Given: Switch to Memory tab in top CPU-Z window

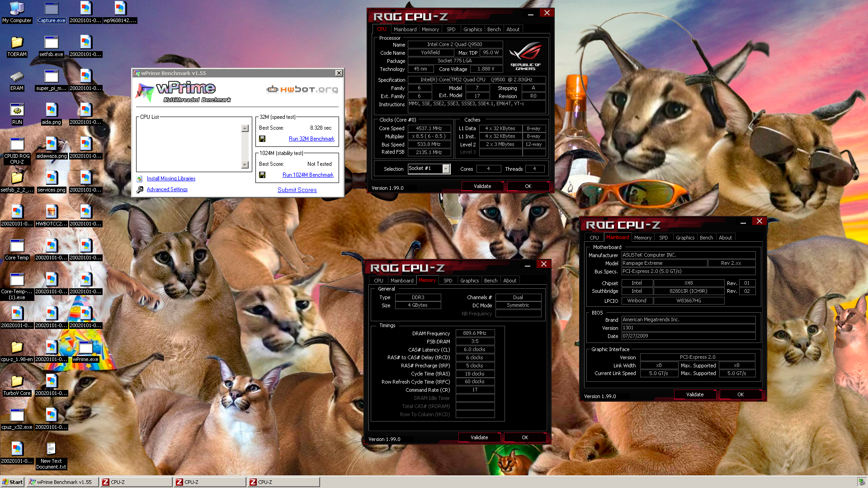Looking at the screenshot, I should pos(430,29).
